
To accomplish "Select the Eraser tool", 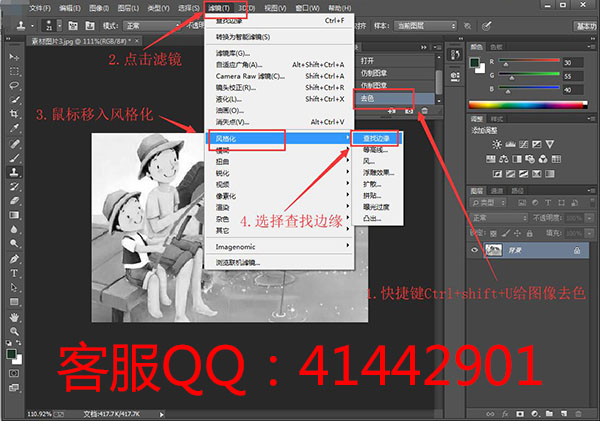I will click(14, 201).
